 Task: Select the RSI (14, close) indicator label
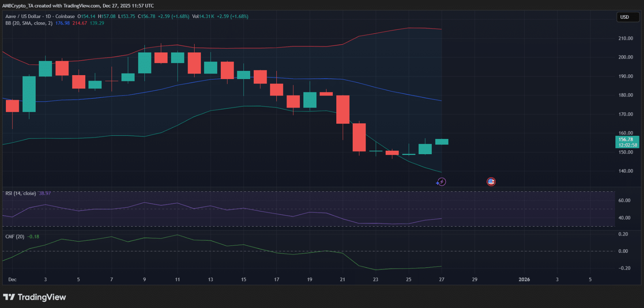tap(20, 193)
